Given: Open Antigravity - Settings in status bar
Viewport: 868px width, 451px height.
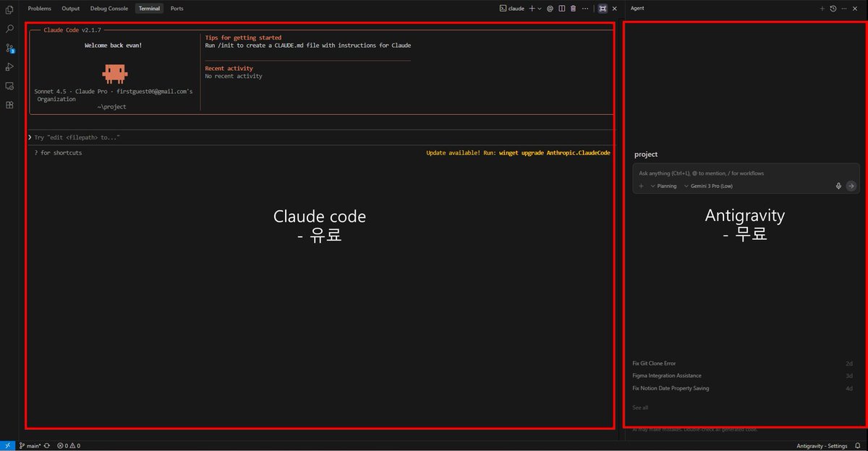Looking at the screenshot, I should [822, 446].
